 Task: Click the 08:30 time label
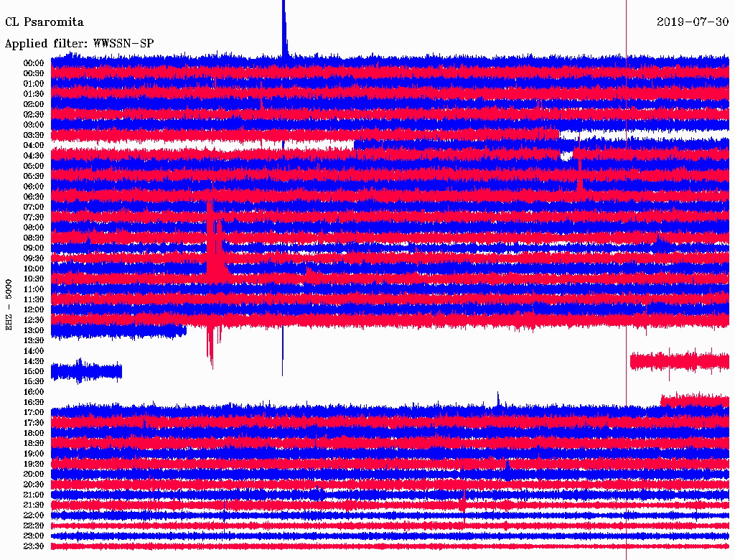coord(34,238)
